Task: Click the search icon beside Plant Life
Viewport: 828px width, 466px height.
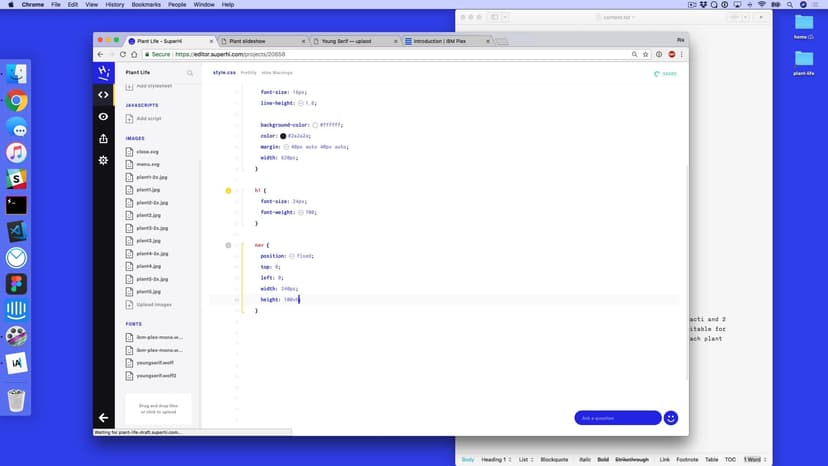Action: tap(190, 73)
